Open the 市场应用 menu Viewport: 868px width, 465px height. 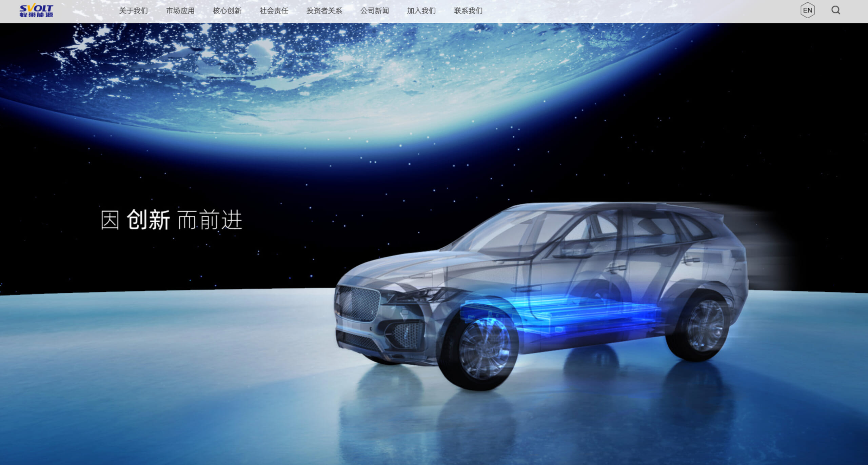tap(180, 11)
